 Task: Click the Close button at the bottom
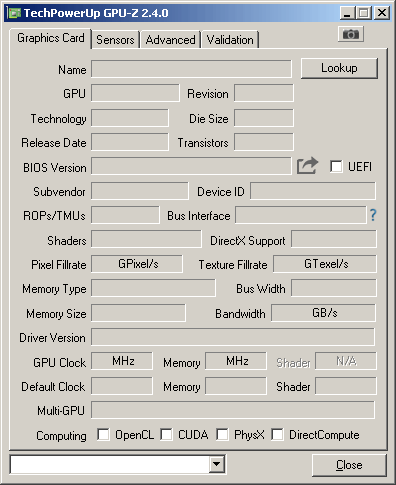pyautogui.click(x=349, y=465)
